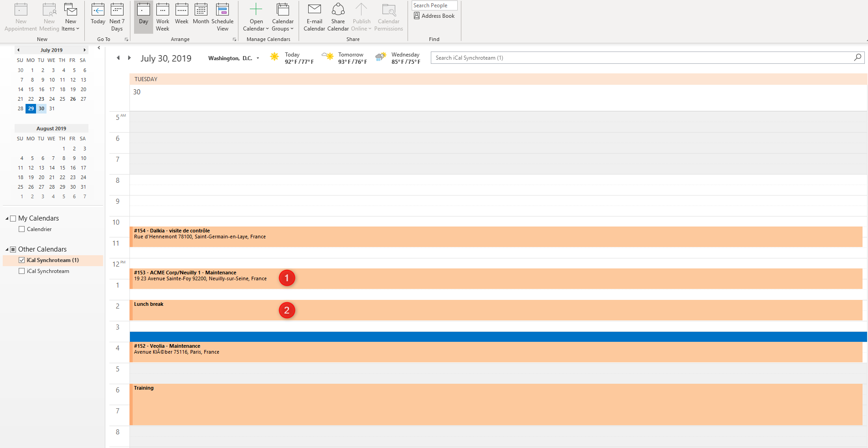Select July 31 in the mini calendar
The width and height of the screenshot is (868, 448).
coord(52,108)
